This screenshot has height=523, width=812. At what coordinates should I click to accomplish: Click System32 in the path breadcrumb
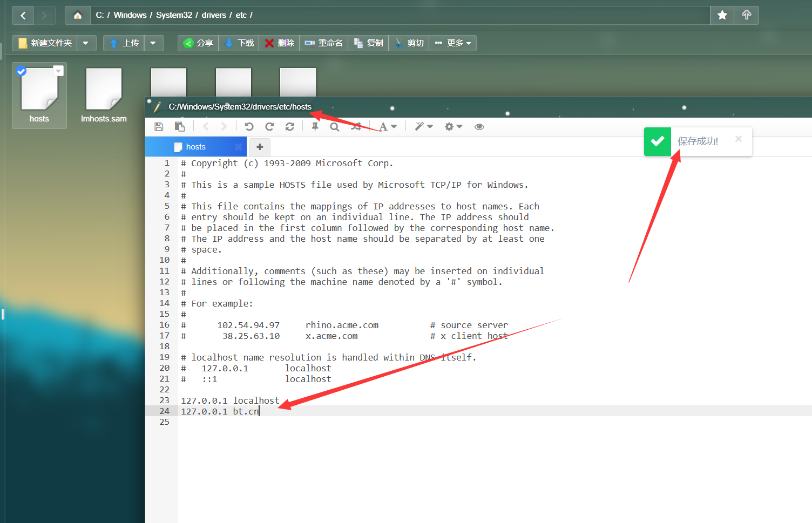(x=174, y=15)
